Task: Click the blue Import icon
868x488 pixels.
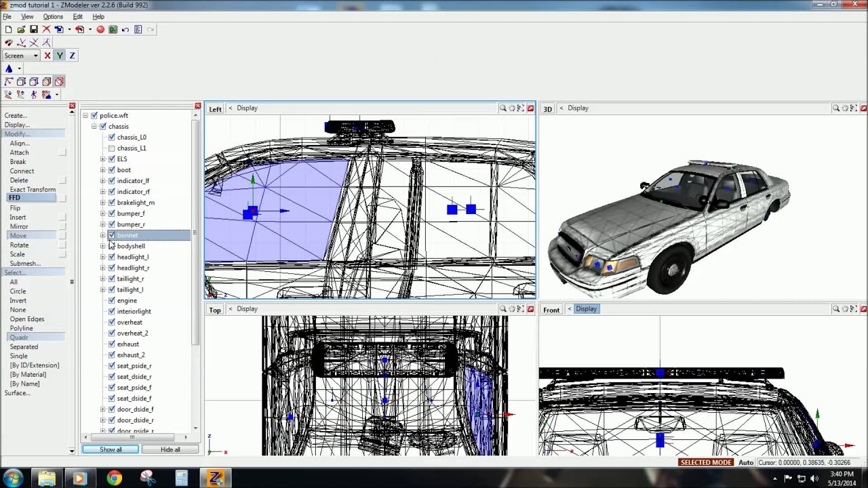Action: tap(59, 29)
